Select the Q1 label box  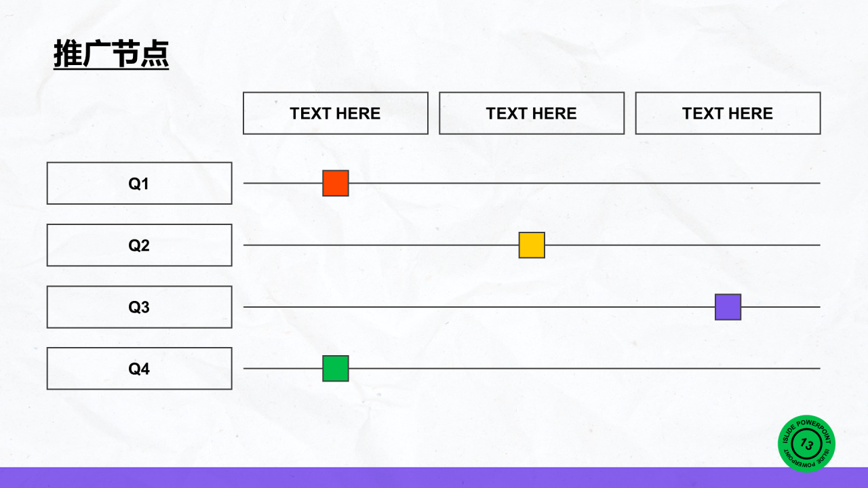[x=139, y=183]
